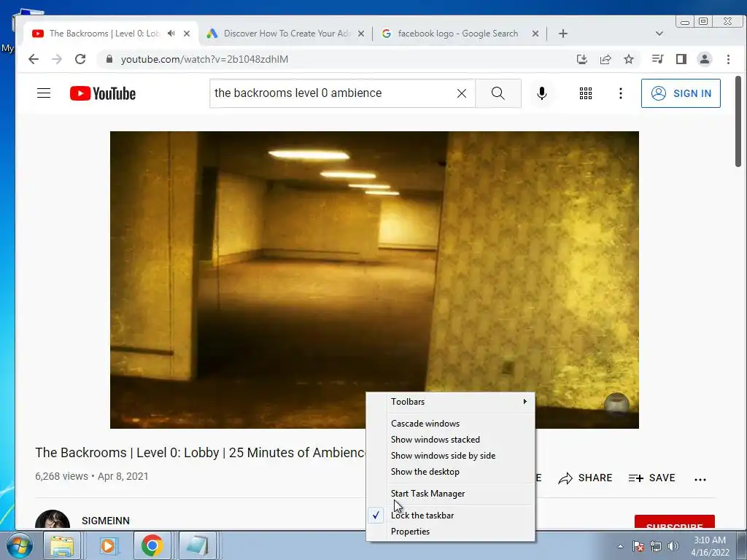Image resolution: width=747 pixels, height=560 pixels.
Task: Toggle Chrome side panel icon
Action: [x=681, y=59]
